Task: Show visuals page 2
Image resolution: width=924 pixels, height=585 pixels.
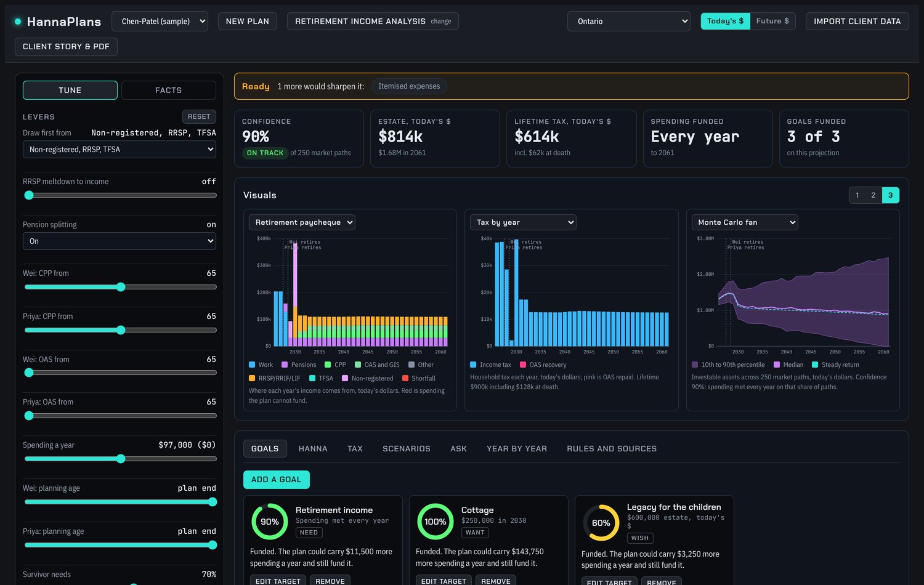Action: click(873, 195)
